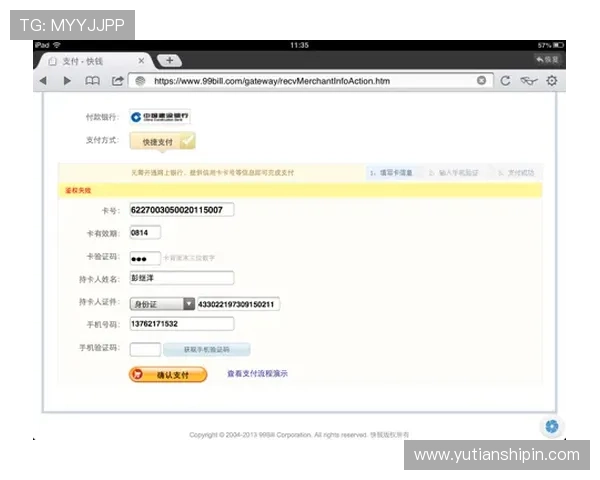600x480 pixels.
Task: Tap the restore button at top right
Action: point(547,60)
